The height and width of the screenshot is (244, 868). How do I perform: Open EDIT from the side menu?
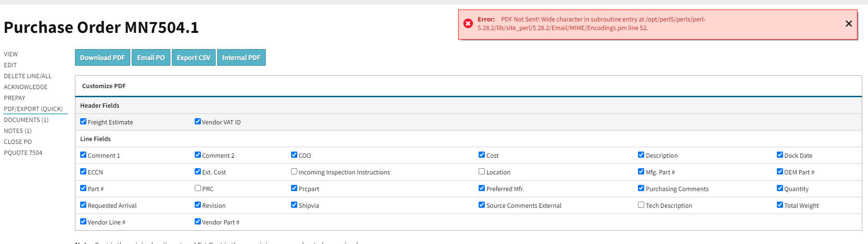click(10, 65)
